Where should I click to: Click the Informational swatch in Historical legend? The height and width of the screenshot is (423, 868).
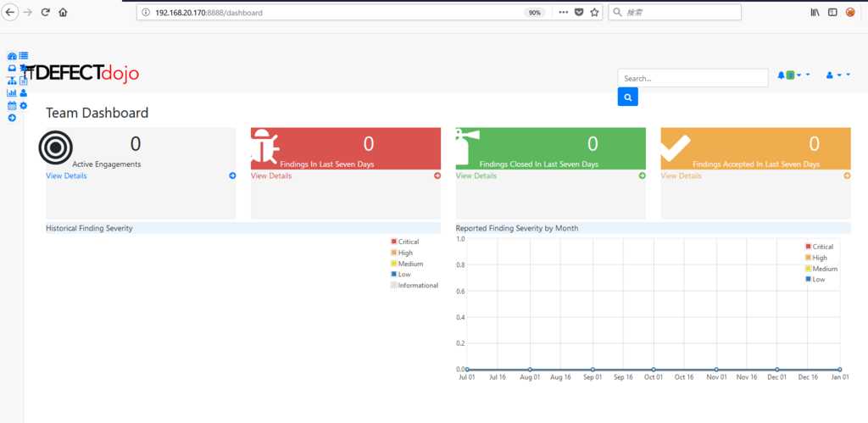coord(394,285)
